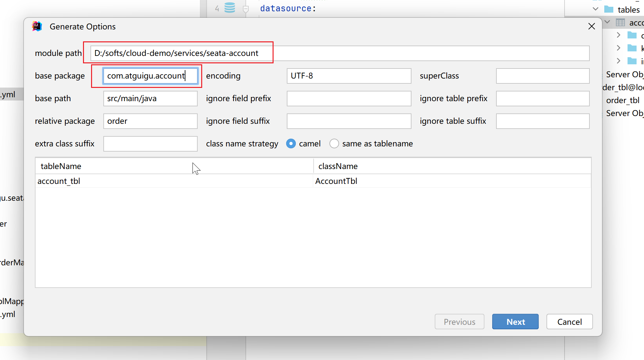
Task: Click the table icon beside acc node
Action: (620, 22)
